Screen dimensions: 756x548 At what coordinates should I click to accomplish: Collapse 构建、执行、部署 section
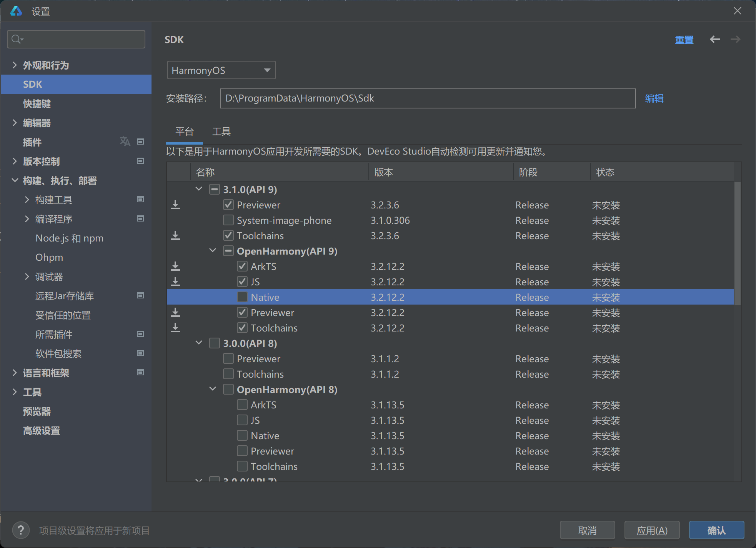click(15, 180)
